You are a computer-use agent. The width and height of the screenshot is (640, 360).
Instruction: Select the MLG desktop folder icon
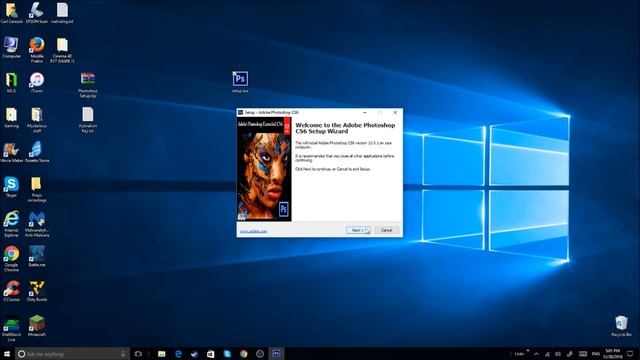11,82
